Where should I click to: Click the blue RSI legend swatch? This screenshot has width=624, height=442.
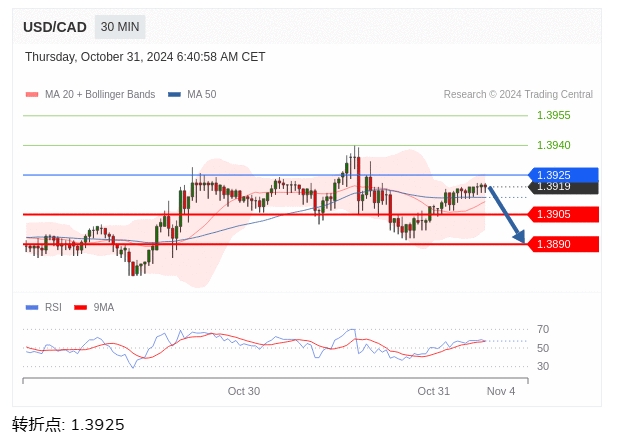(x=32, y=308)
